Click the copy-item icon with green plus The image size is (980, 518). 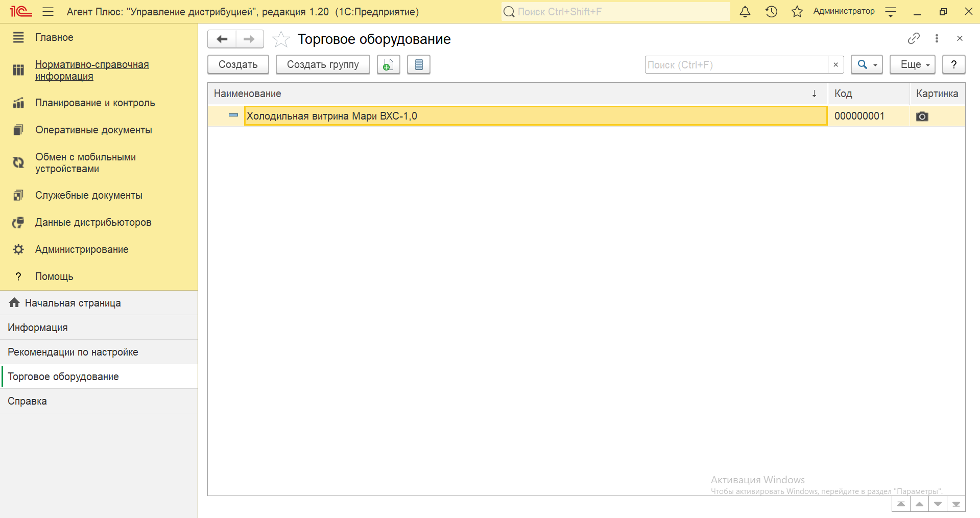point(388,65)
